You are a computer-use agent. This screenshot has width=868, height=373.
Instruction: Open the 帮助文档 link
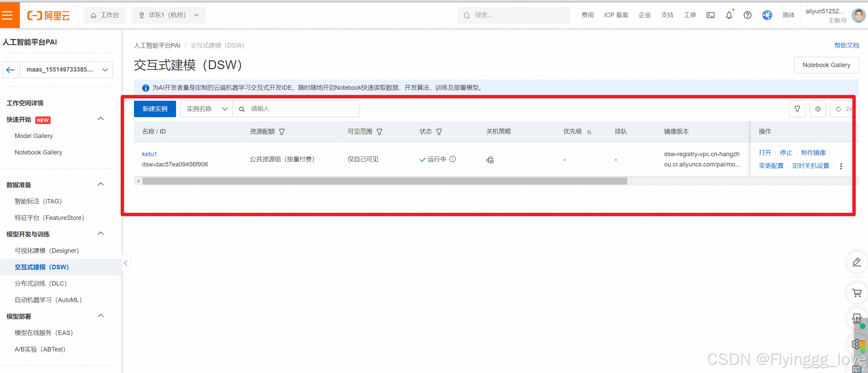tap(846, 45)
